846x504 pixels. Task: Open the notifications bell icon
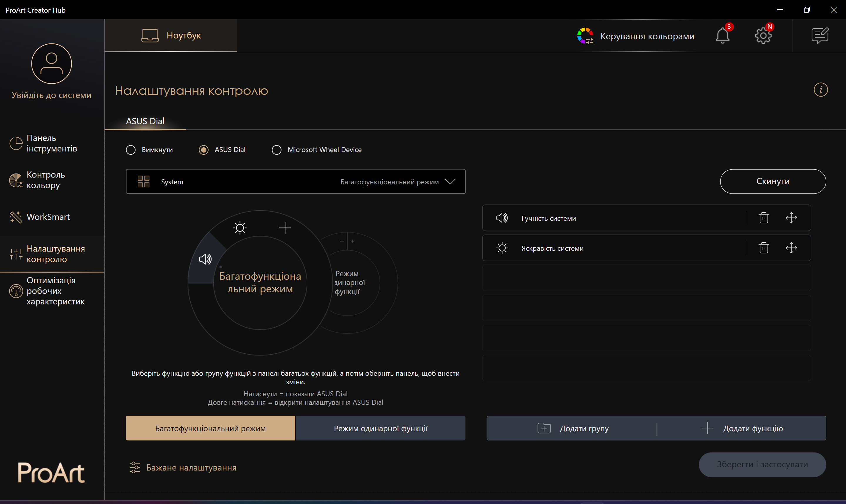[722, 36]
